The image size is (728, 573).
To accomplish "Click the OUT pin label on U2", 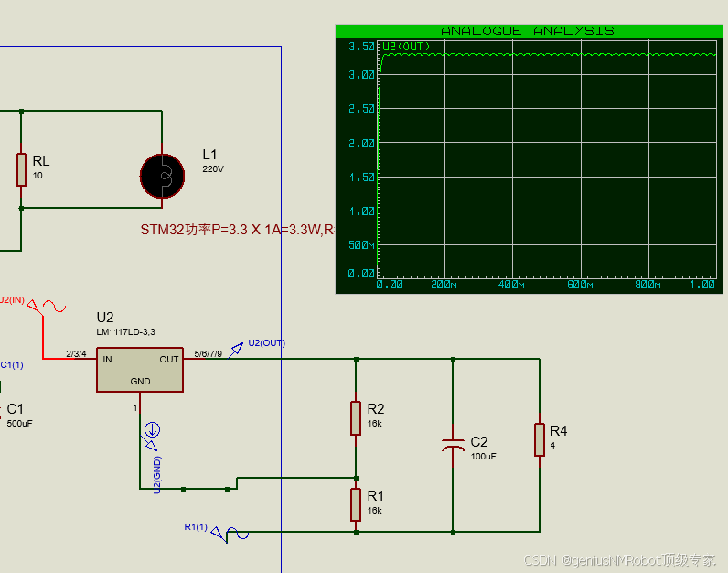I will click(169, 359).
